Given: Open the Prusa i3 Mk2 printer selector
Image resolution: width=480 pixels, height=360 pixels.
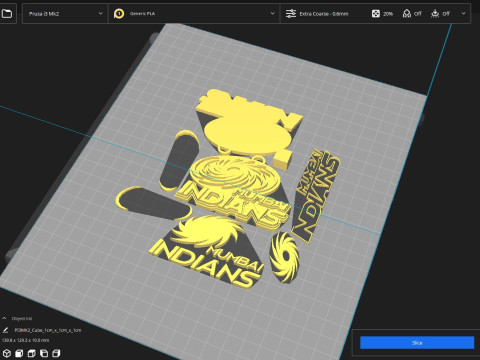Looking at the screenshot, I should [65, 14].
